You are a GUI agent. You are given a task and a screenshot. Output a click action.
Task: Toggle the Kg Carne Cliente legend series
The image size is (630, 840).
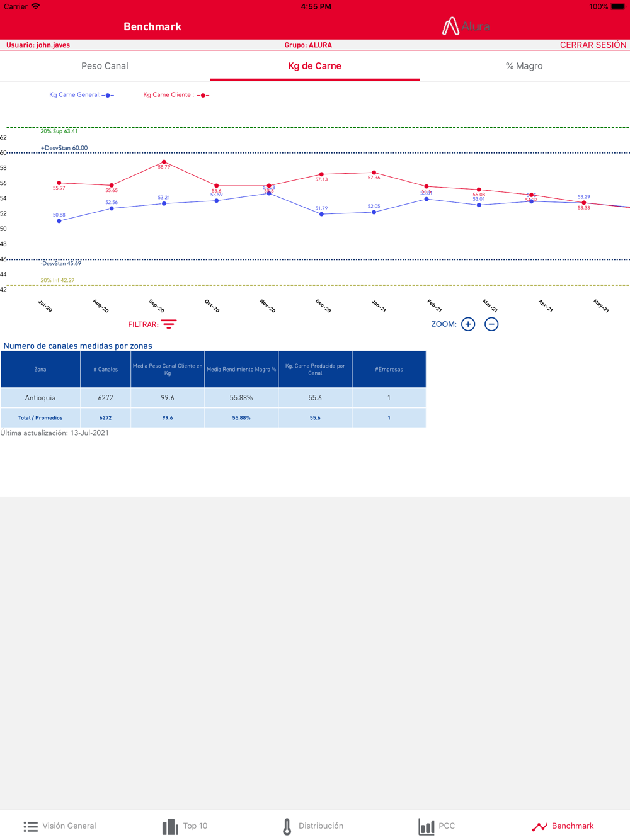(x=176, y=95)
